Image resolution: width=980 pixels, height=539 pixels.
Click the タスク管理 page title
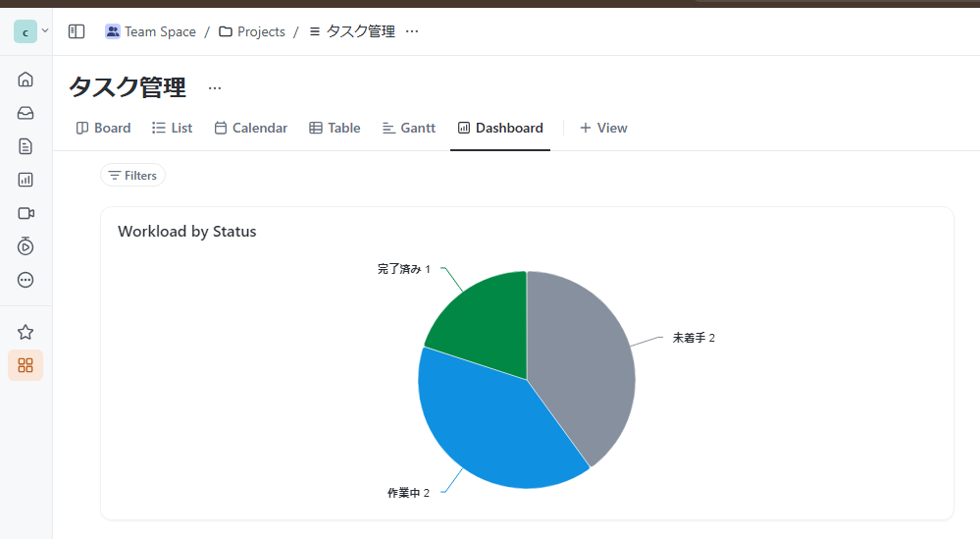(x=128, y=87)
